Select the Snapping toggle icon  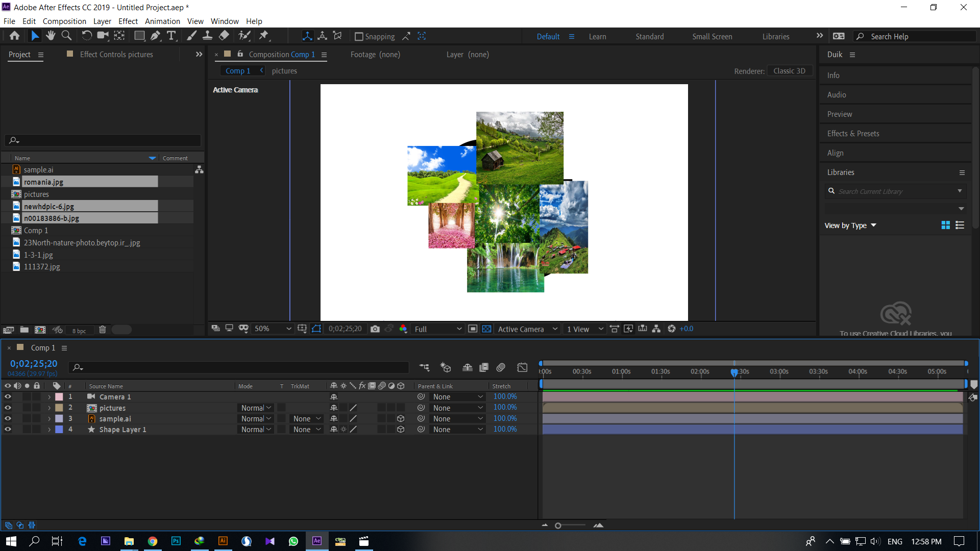(x=357, y=36)
